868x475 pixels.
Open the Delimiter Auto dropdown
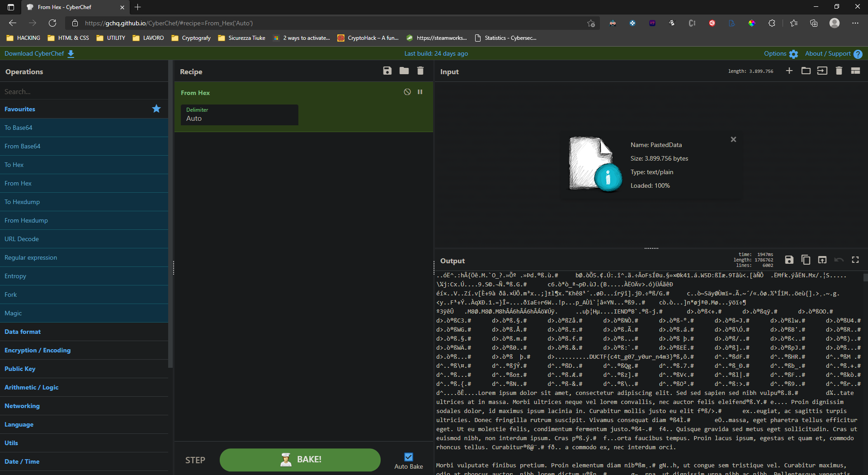point(239,115)
